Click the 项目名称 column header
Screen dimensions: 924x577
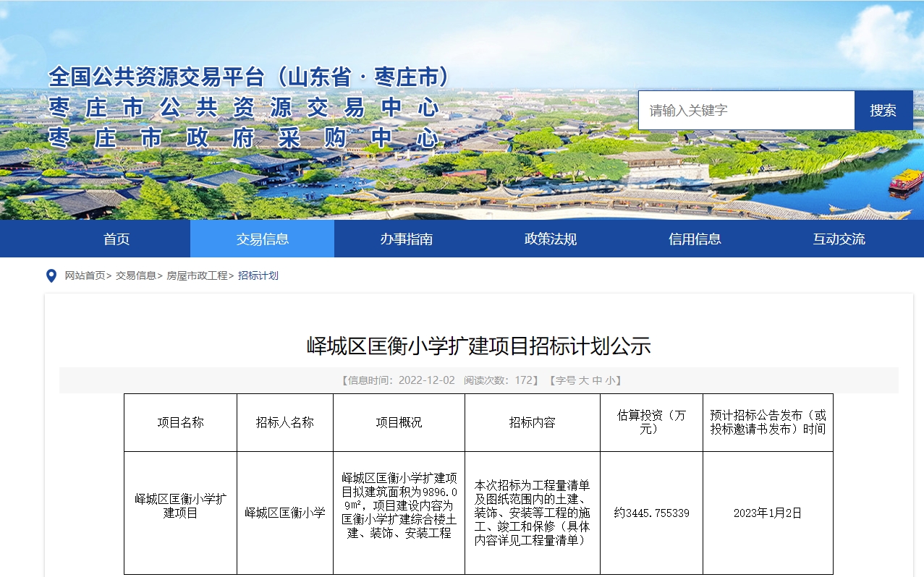180,423
